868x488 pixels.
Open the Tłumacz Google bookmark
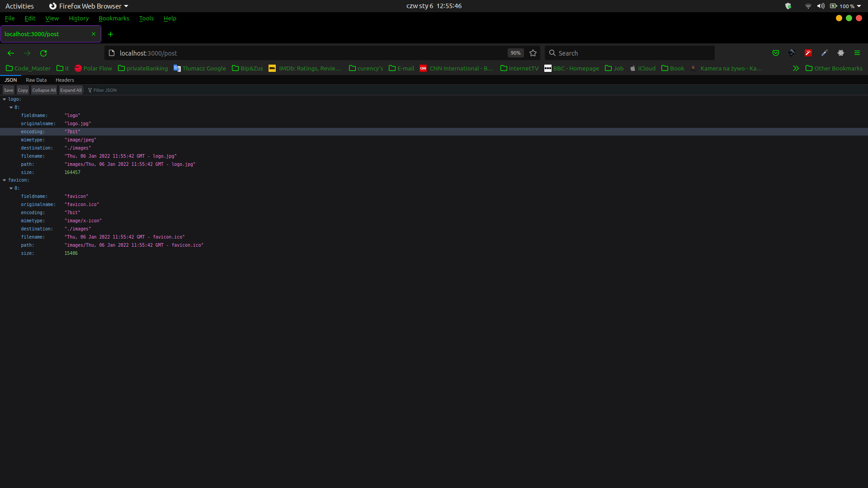(200, 69)
